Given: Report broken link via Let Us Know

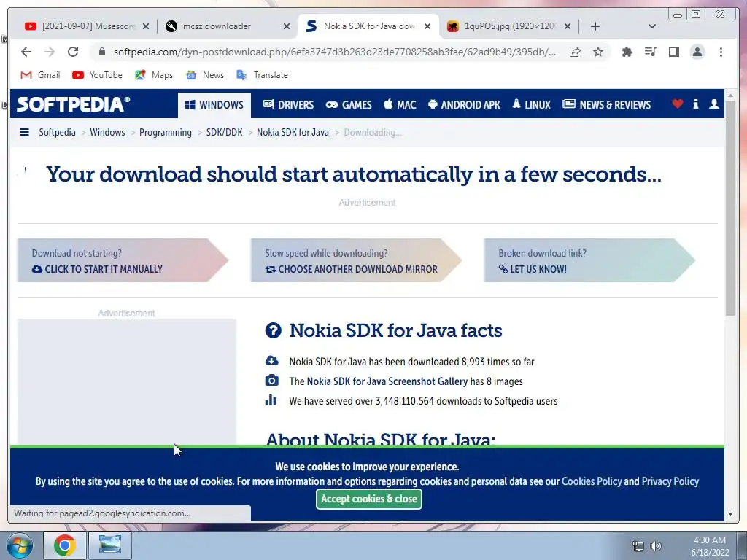Looking at the screenshot, I should click(589, 260).
